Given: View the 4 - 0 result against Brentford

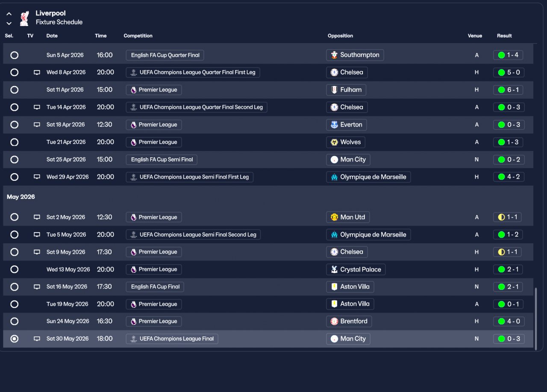Looking at the screenshot, I should tap(509, 321).
